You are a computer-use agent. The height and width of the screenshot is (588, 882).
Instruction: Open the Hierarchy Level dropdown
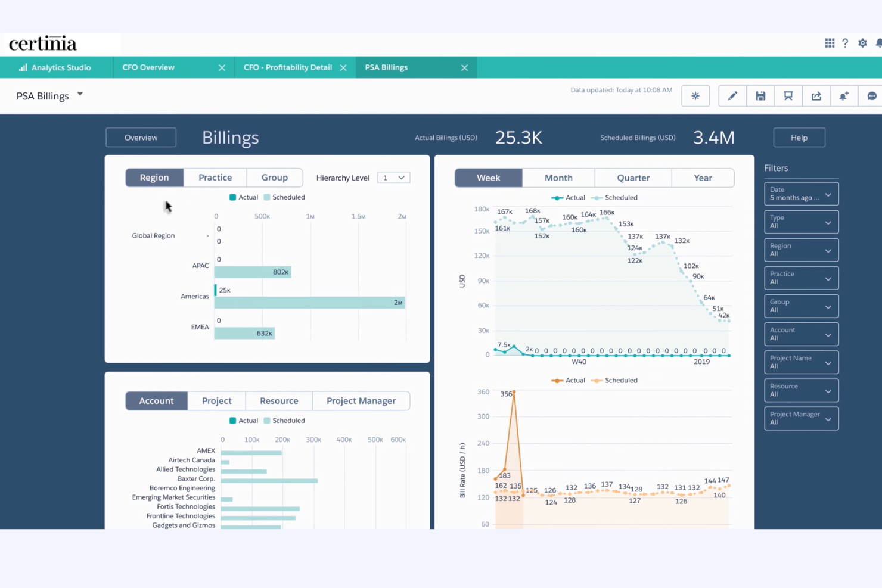click(393, 177)
